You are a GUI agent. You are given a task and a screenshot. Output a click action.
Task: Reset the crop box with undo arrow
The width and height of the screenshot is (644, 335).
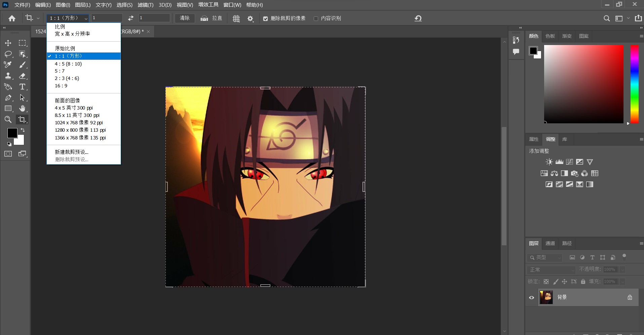(418, 18)
